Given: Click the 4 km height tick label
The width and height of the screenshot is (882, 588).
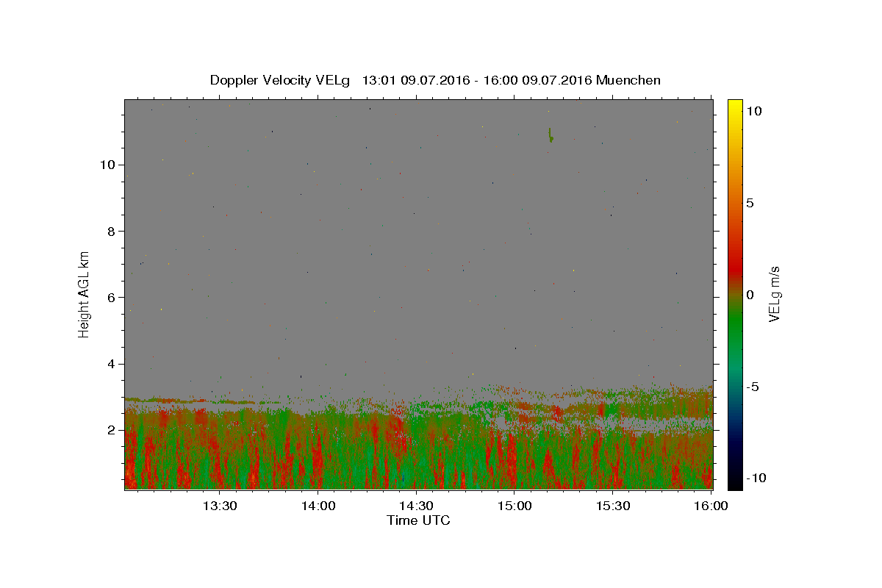Looking at the screenshot, I should click(112, 364).
